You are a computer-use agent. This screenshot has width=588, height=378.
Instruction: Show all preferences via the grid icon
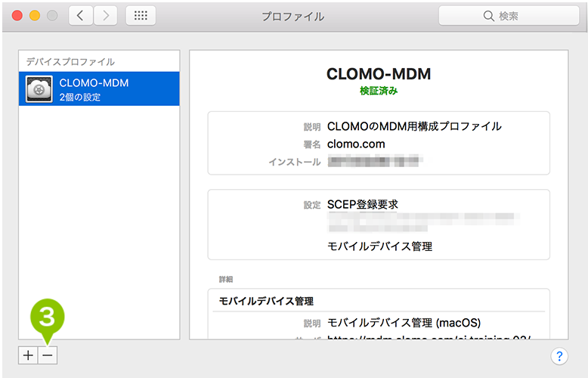(141, 16)
